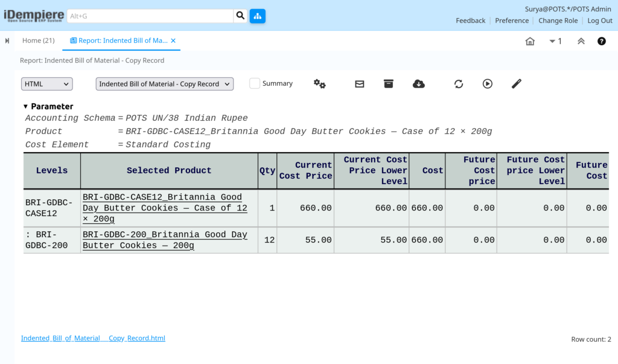Click the Feedback link
The image size is (618, 364).
click(471, 21)
